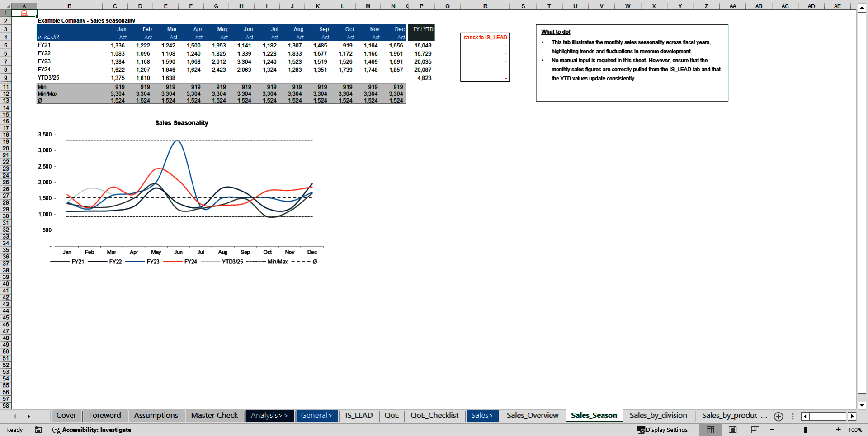Click the macro recording icon near Ready

tap(38, 430)
